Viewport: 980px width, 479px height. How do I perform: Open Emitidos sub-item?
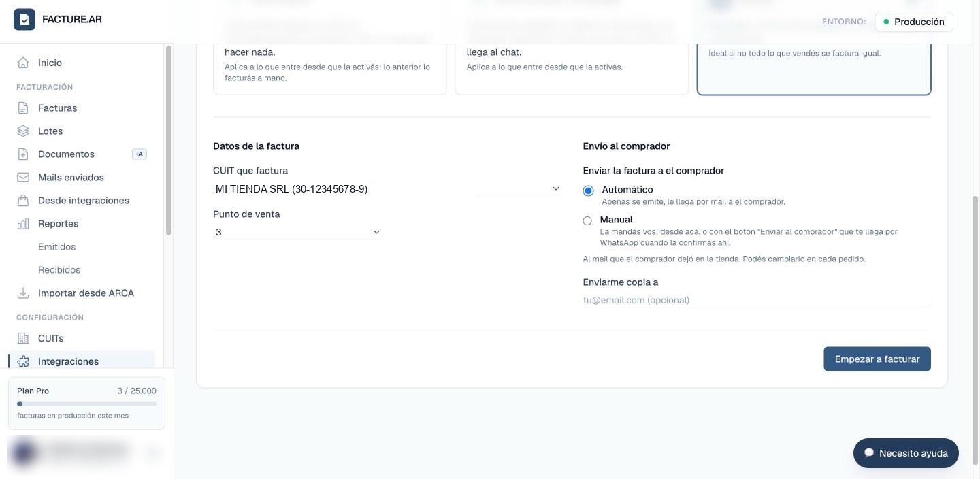(56, 247)
